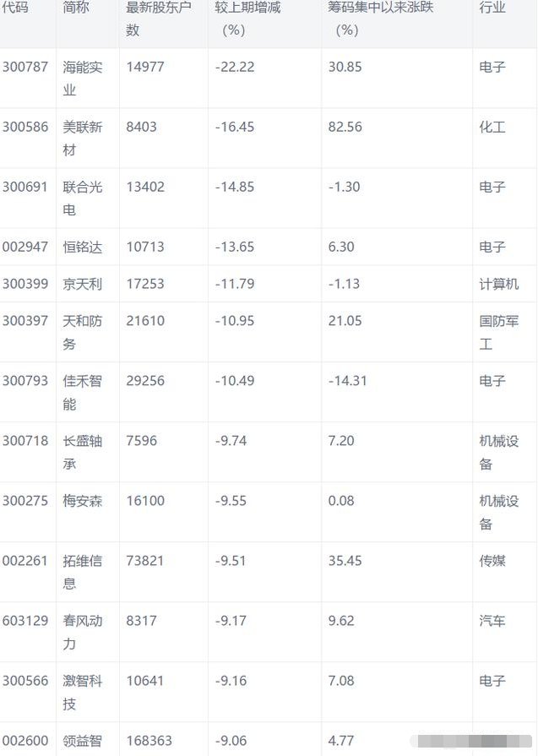Viewport: 538px width, 756px height.
Task: Click the 国防军工 industry cell
Action: (498, 332)
